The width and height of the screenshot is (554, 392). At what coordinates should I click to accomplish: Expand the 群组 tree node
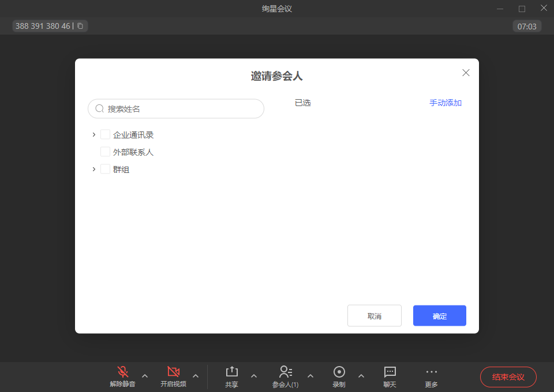point(93,169)
